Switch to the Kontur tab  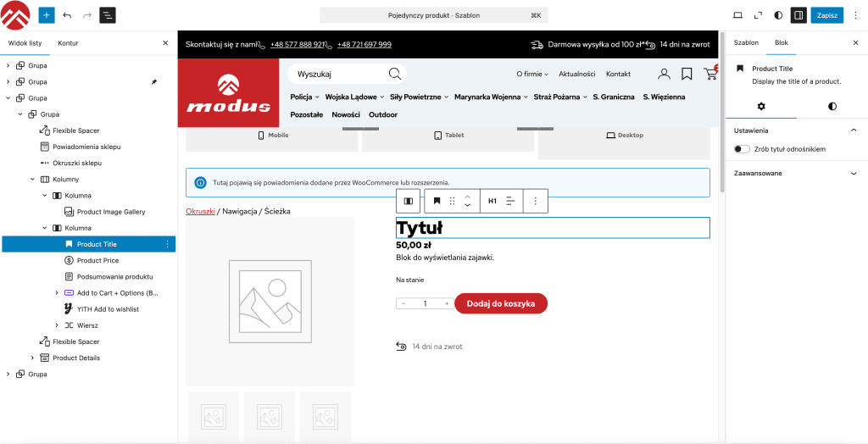tap(68, 42)
